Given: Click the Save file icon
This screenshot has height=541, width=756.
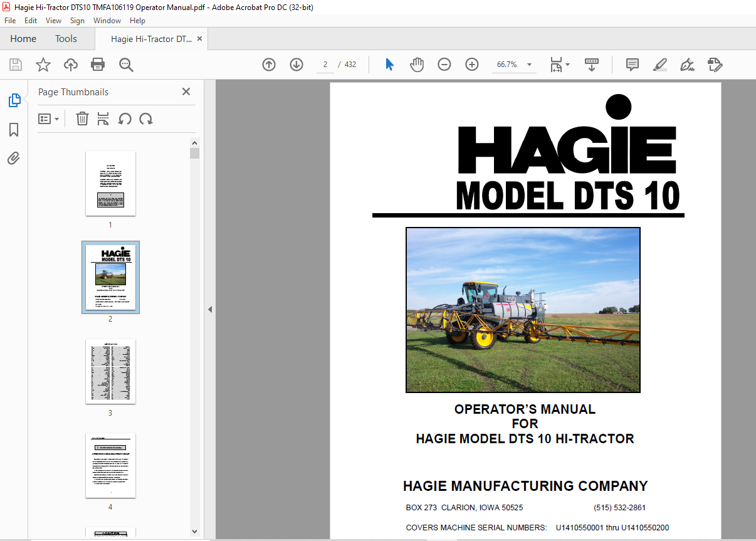Looking at the screenshot, I should pos(16,65).
